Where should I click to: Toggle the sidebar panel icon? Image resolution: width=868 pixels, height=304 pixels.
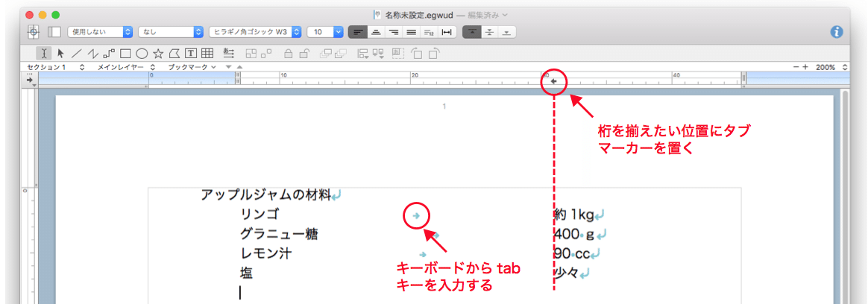pyautogui.click(x=54, y=32)
